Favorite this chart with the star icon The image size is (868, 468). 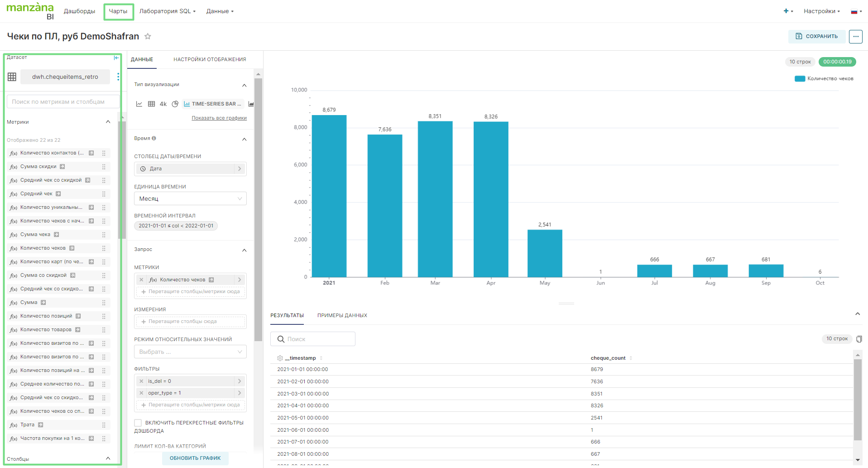tap(148, 37)
